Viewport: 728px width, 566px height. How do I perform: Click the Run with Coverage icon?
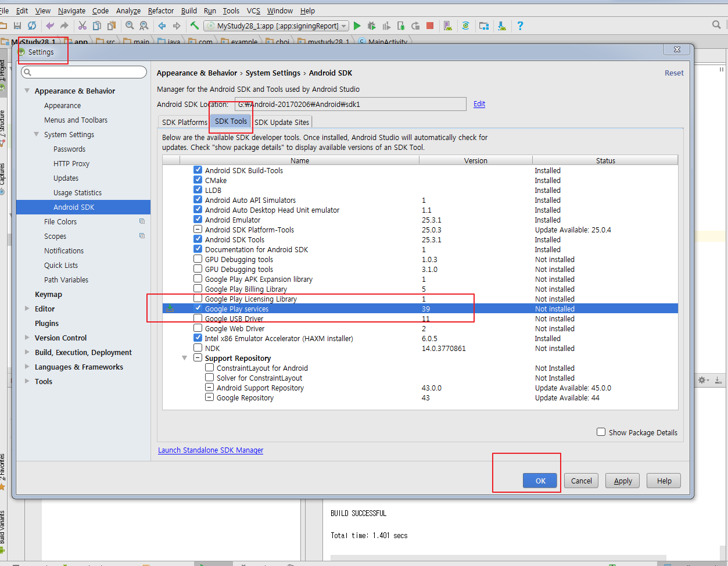tap(386, 26)
